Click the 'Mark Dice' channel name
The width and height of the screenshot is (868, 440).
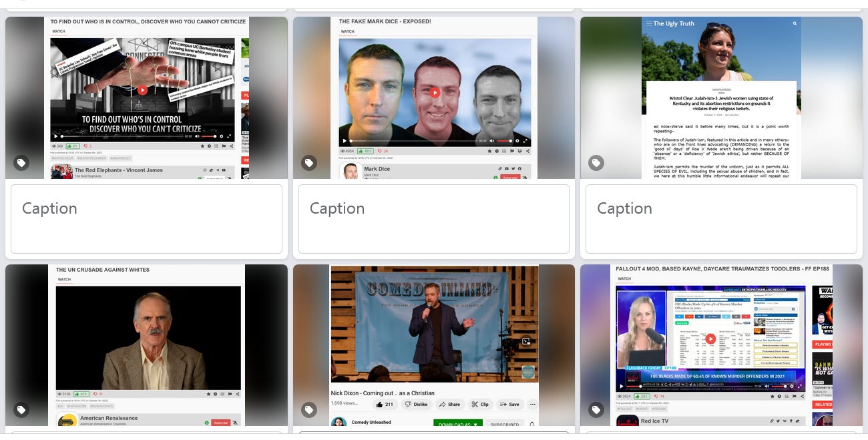tap(377, 169)
